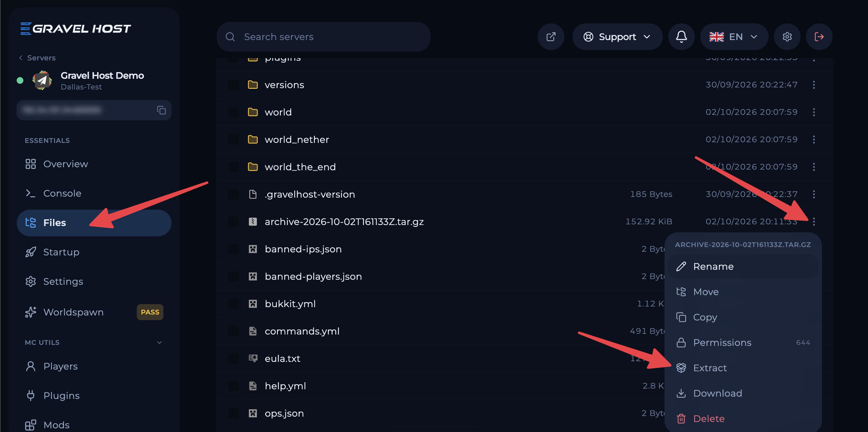Screen dimensions: 868x432
Task: Check the box next to banned-ips.json
Action: (234, 249)
